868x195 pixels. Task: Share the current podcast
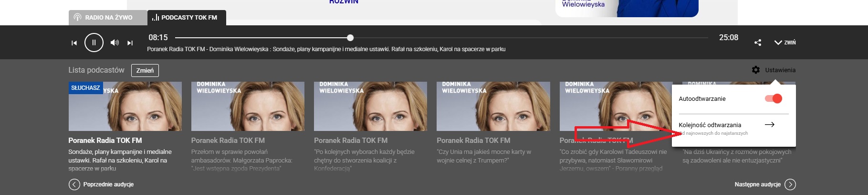pos(757,43)
